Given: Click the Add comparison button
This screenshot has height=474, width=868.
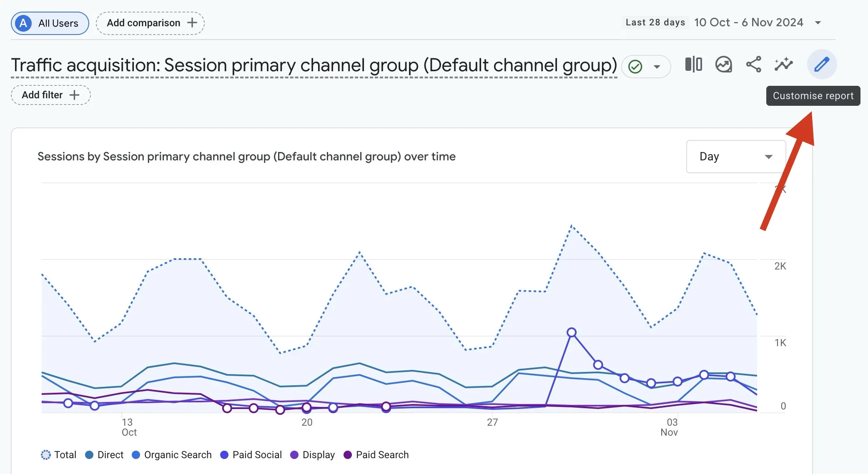Looking at the screenshot, I should click(x=150, y=23).
